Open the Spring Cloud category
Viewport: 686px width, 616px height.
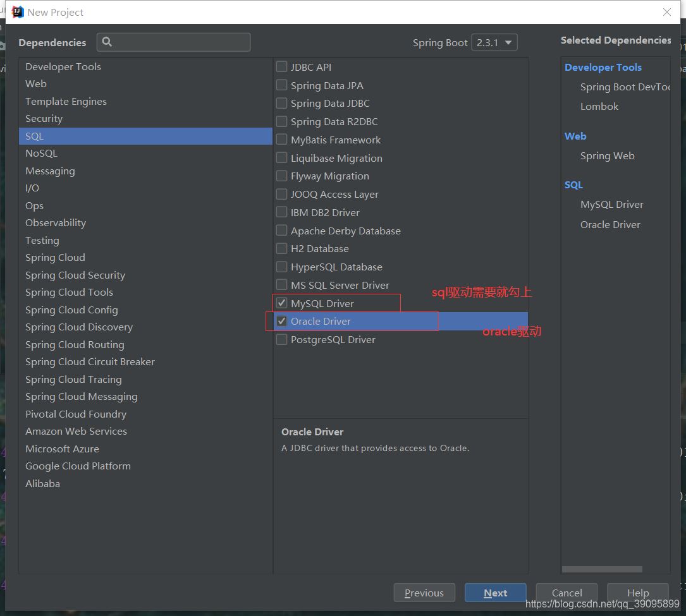[x=145, y=258]
